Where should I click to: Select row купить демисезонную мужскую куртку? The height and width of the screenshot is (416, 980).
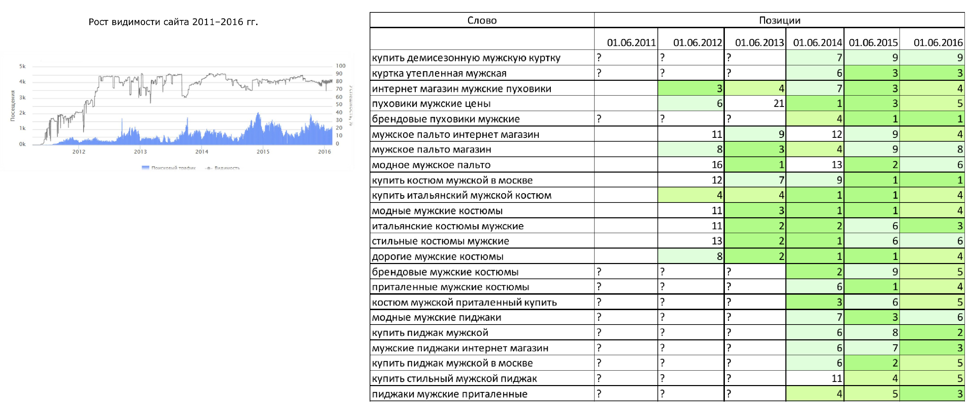(x=466, y=58)
